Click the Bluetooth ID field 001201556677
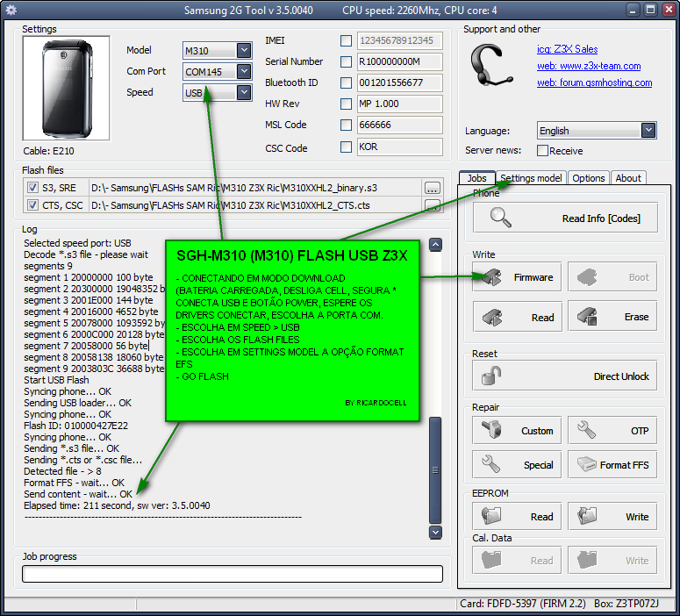The image size is (680, 616). coord(400,82)
